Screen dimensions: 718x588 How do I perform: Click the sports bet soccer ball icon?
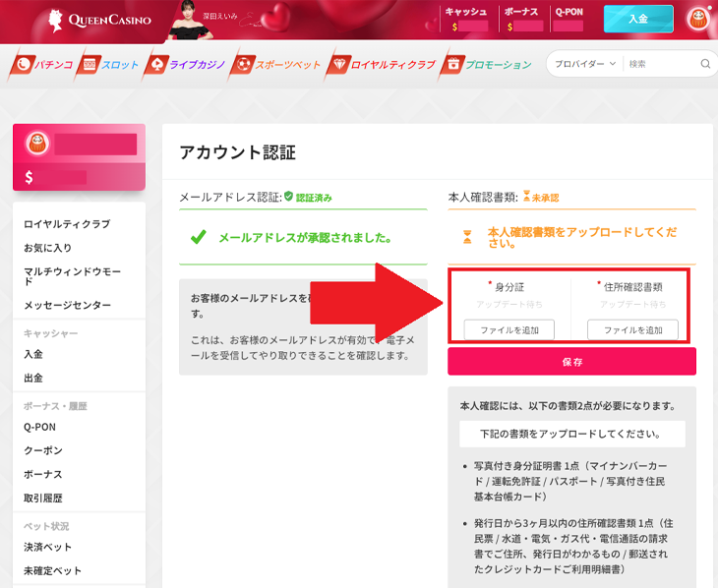(242, 65)
